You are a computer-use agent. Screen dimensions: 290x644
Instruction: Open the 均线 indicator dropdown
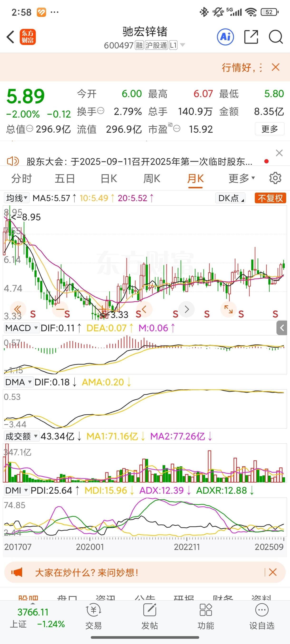(16, 198)
